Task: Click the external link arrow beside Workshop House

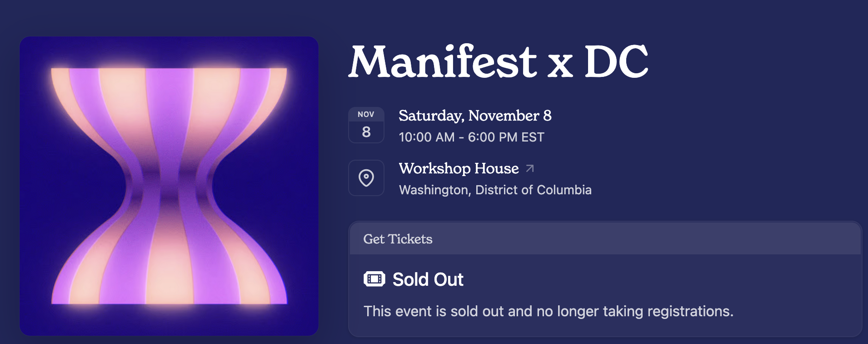Action: (x=530, y=168)
